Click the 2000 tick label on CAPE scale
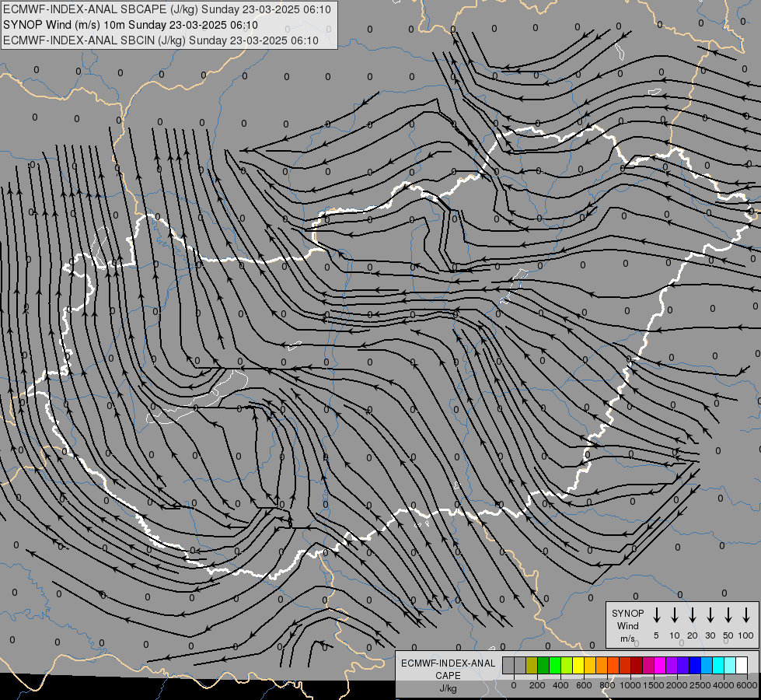761x700 pixels. click(x=677, y=685)
